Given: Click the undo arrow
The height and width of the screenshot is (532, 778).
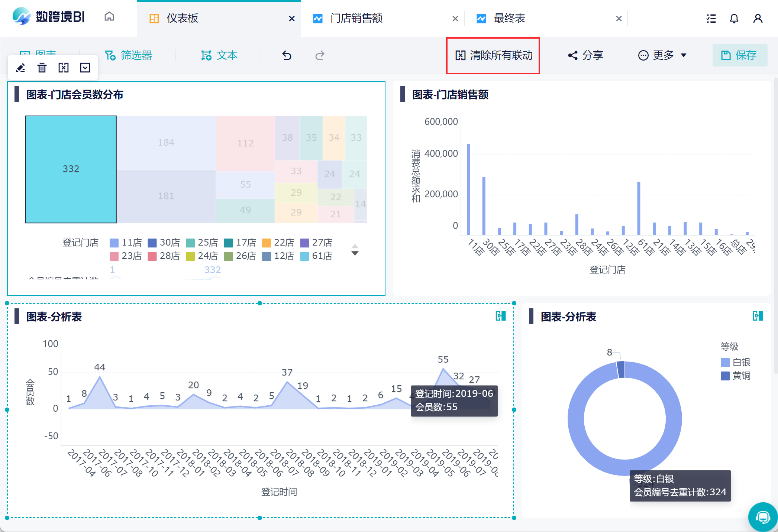Looking at the screenshot, I should coord(287,56).
